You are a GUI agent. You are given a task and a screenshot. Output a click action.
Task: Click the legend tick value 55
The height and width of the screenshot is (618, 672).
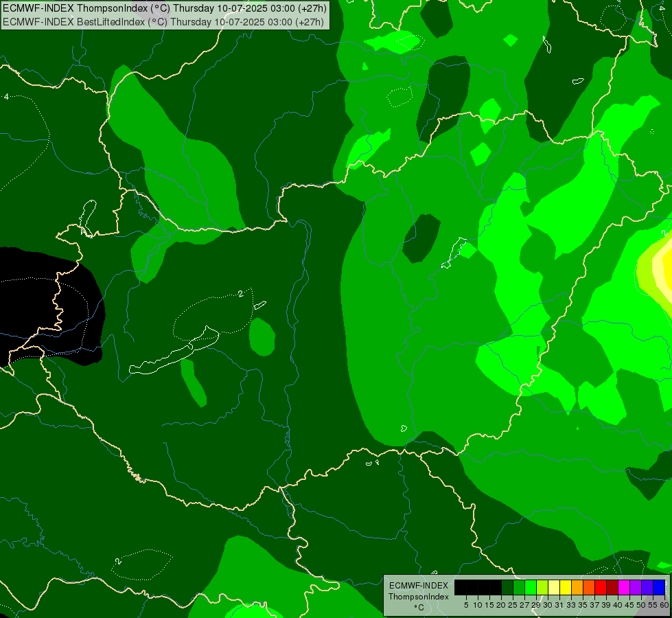[653, 605]
